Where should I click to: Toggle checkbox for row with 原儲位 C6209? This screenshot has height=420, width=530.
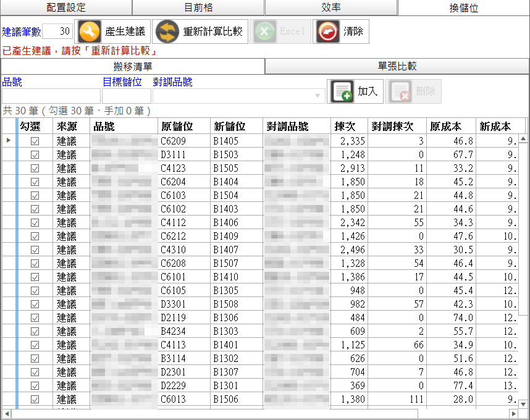tap(35, 141)
